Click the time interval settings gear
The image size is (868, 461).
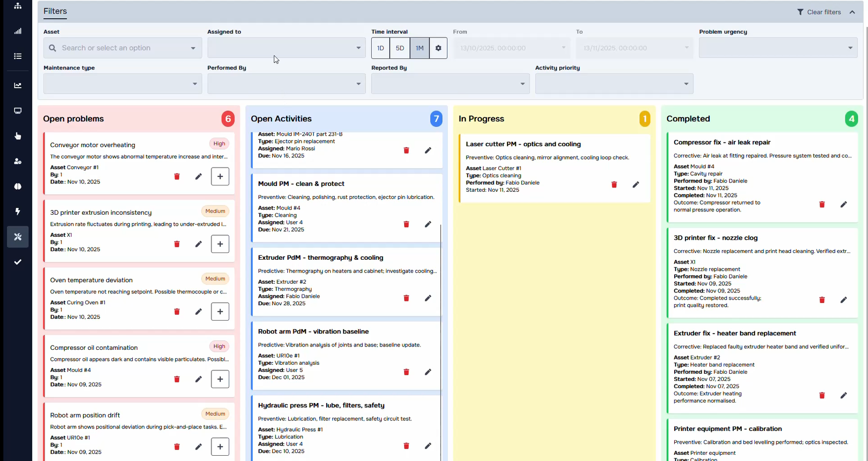[438, 48]
